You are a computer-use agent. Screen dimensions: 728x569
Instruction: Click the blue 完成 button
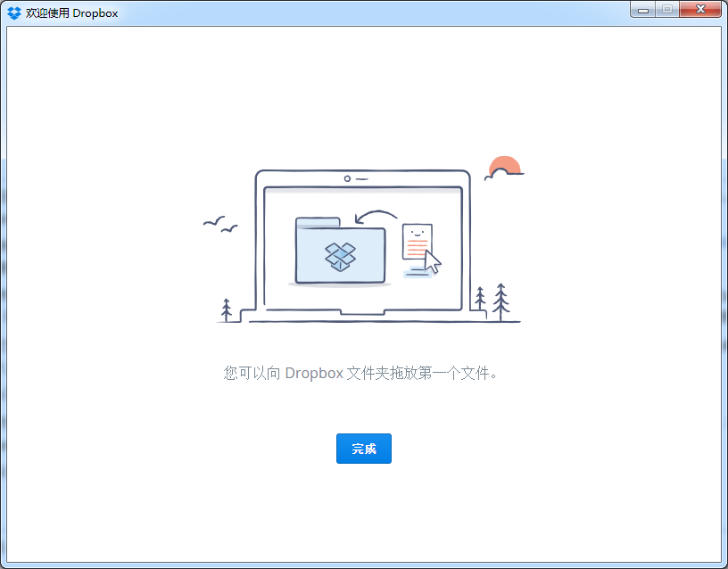point(363,449)
